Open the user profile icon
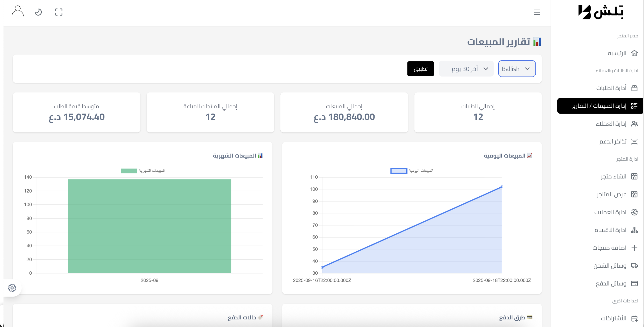The image size is (644, 327). (x=18, y=12)
